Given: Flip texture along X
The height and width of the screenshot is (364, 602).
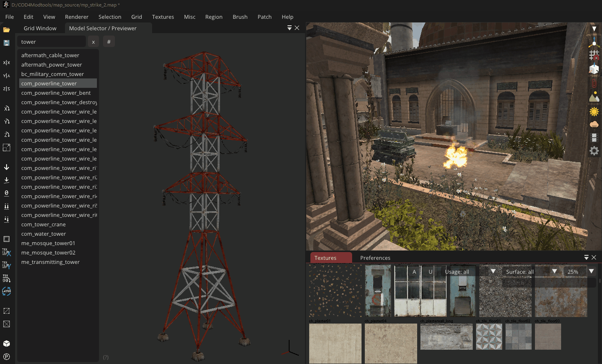Looking at the screenshot, I should [x=7, y=252].
